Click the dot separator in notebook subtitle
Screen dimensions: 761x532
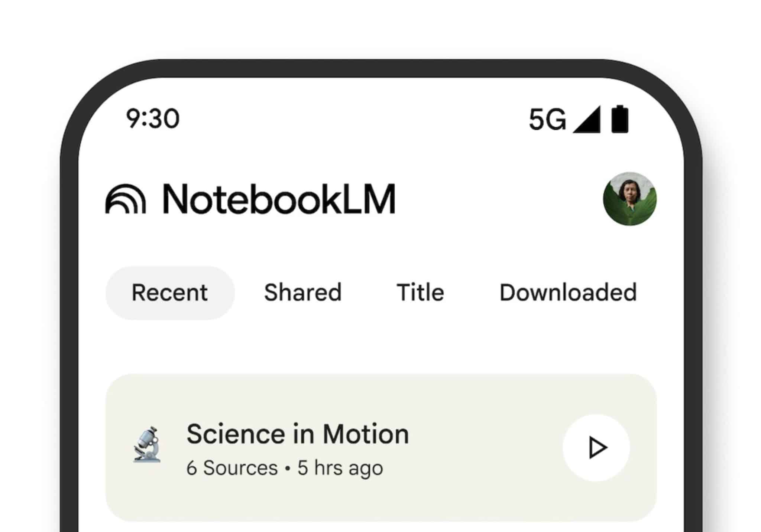coord(287,469)
